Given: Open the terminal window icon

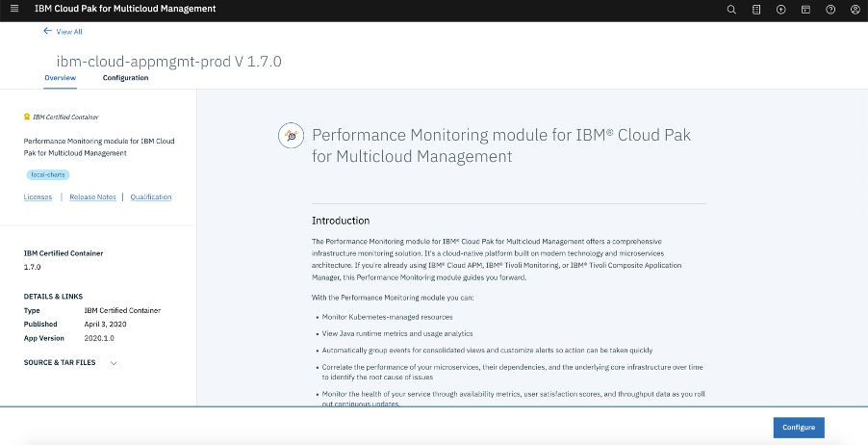Looking at the screenshot, I should (806, 10).
